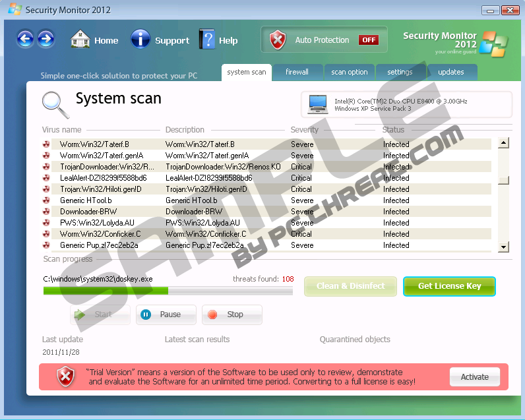Screen dimensions: 525x420
Task: Open the updates tab
Action: (x=452, y=73)
